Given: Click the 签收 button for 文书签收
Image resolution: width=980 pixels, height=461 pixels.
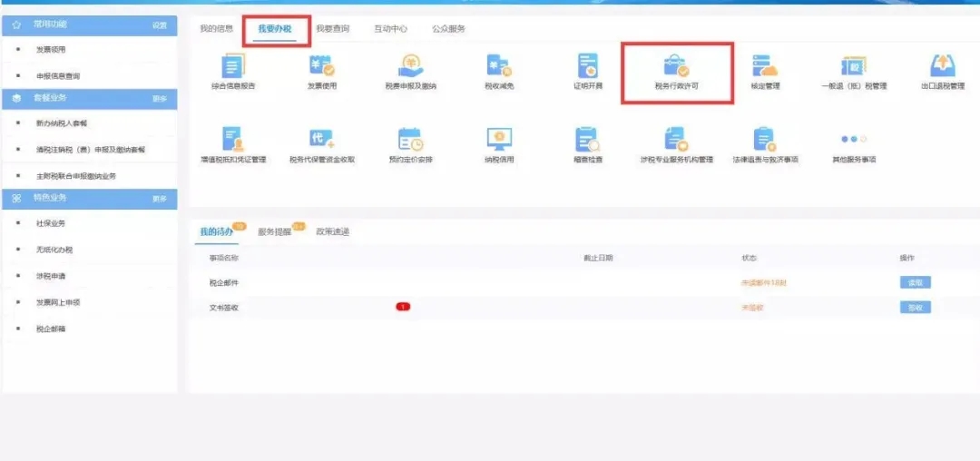Looking at the screenshot, I should [915, 308].
